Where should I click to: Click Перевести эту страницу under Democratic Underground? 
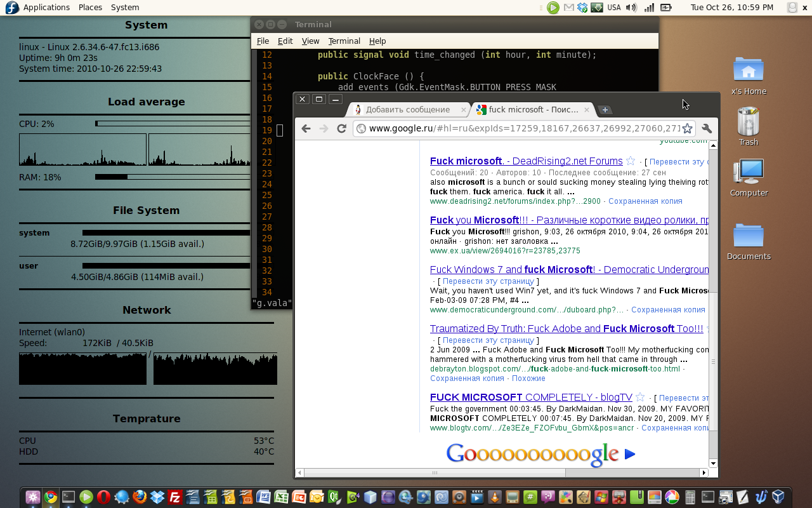488,281
